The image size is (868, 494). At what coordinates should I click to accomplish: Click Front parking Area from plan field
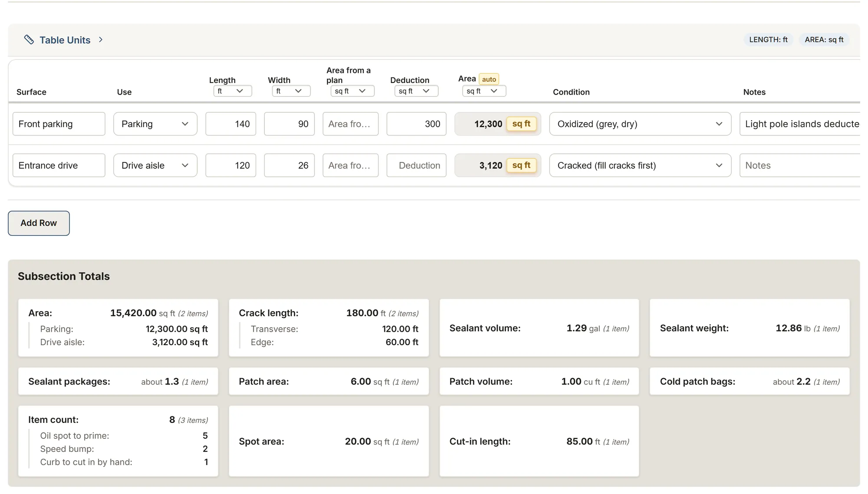(x=351, y=124)
